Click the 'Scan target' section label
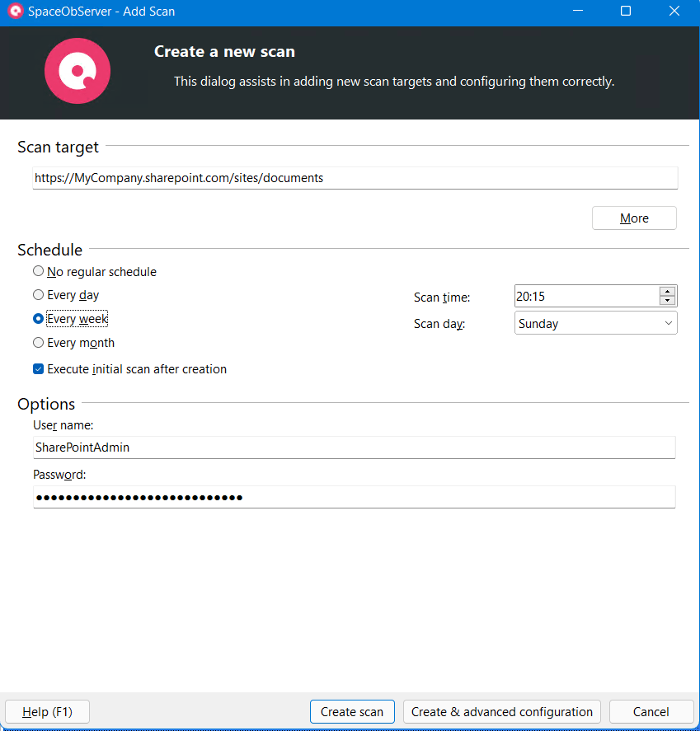Viewport: 700px width, 731px height. [x=58, y=147]
